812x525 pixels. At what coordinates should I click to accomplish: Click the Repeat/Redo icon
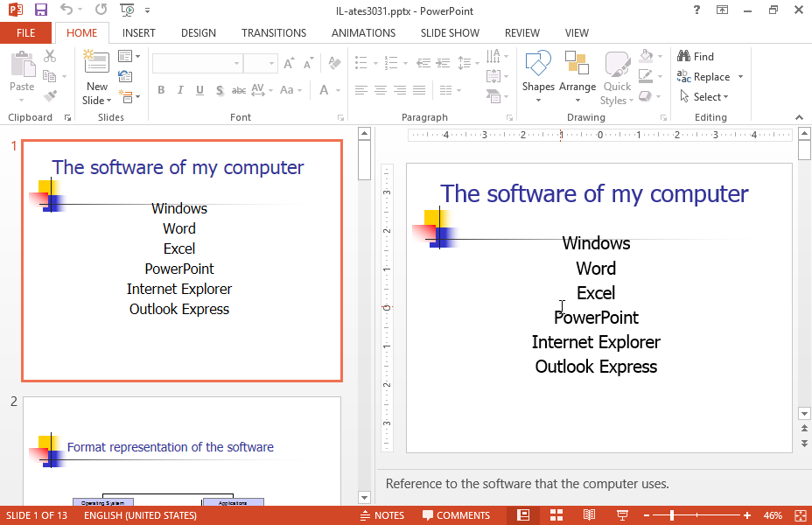101,10
